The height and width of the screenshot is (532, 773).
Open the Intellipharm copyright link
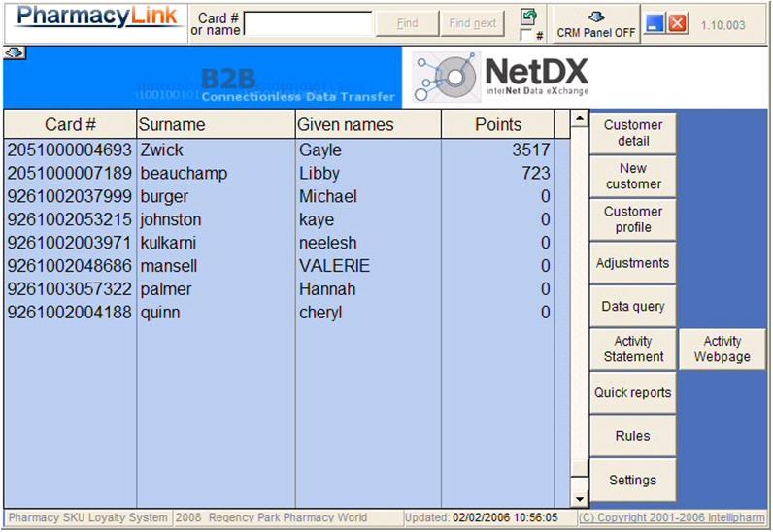(x=673, y=518)
